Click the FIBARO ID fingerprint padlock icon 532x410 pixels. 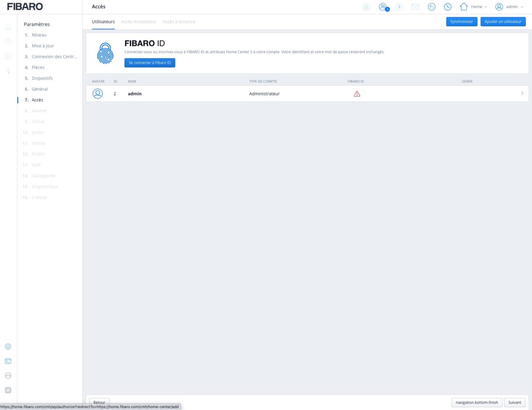[x=105, y=53]
